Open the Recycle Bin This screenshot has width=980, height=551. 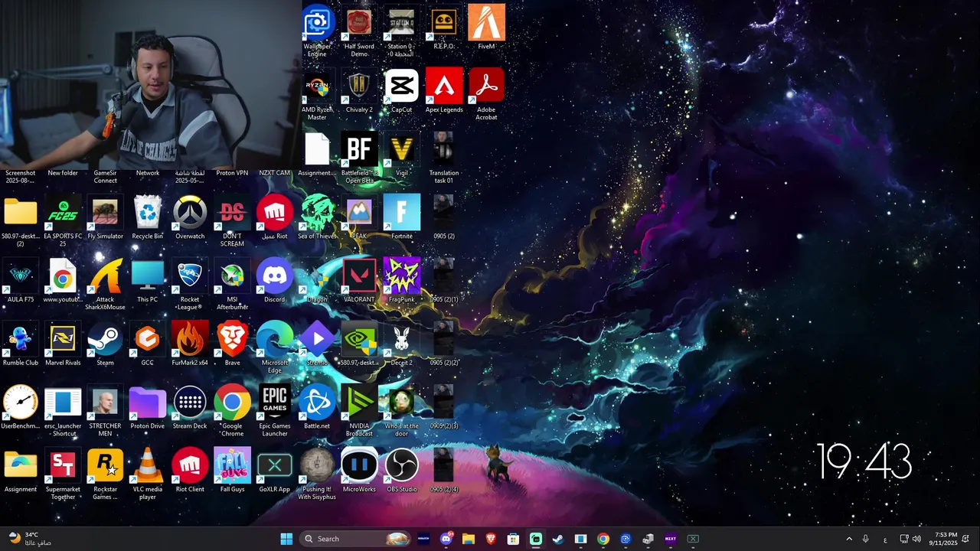[148, 214]
